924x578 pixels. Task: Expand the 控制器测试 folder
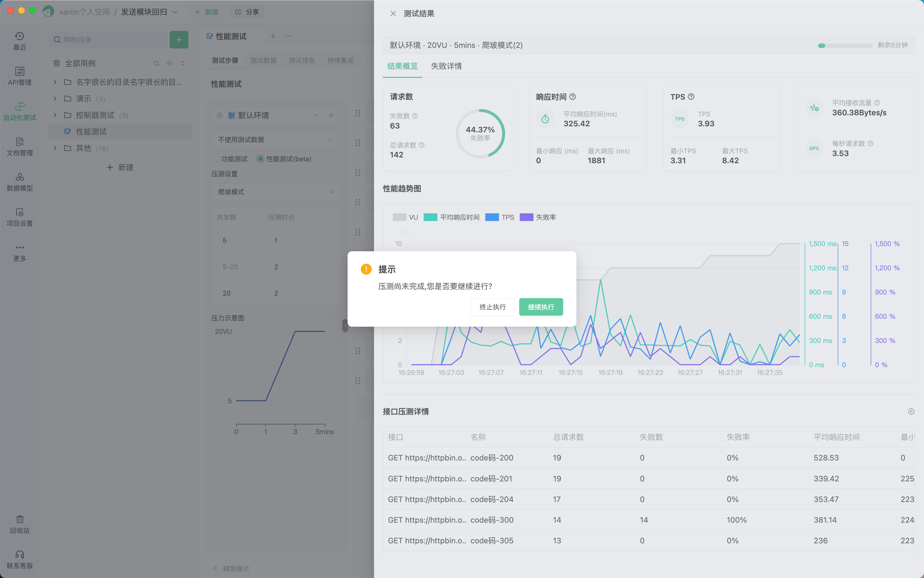coord(55,115)
